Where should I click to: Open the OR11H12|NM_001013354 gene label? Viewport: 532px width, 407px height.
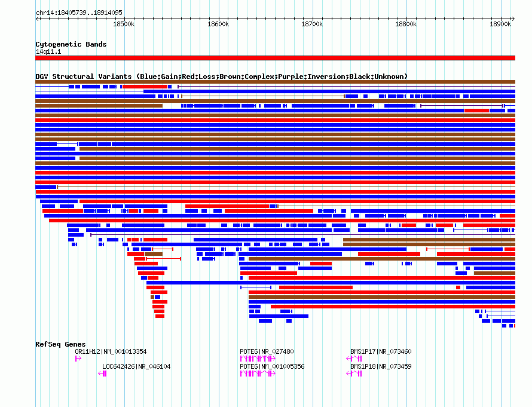tap(111, 351)
